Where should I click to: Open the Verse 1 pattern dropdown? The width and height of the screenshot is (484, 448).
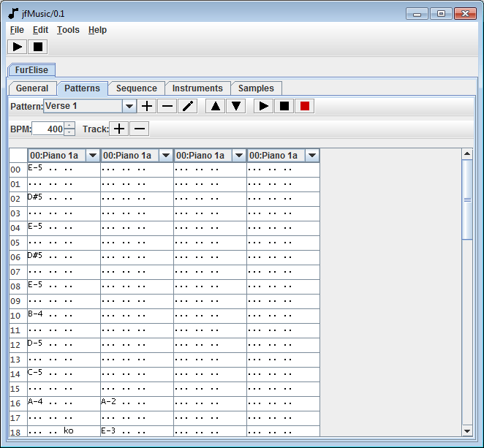click(129, 106)
